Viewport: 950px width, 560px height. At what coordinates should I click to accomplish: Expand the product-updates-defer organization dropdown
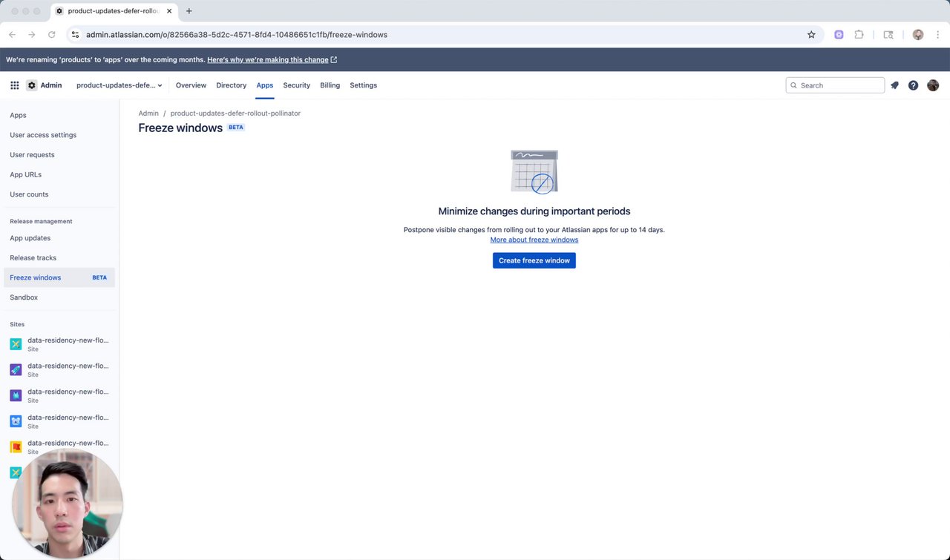pyautogui.click(x=119, y=85)
